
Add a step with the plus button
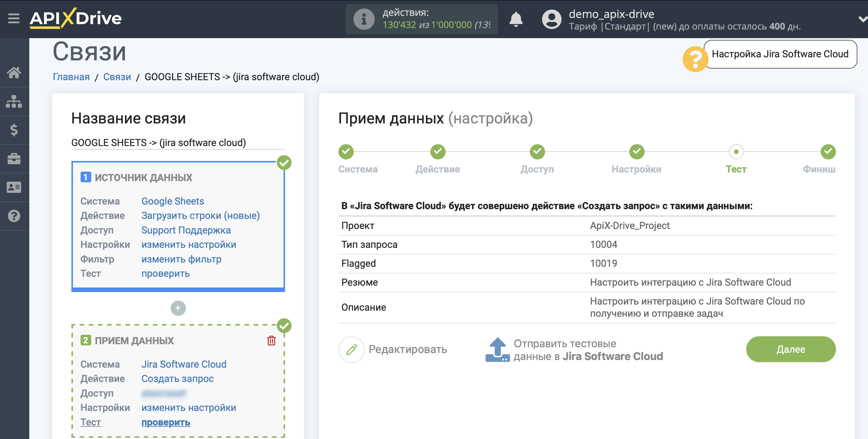[x=178, y=308]
